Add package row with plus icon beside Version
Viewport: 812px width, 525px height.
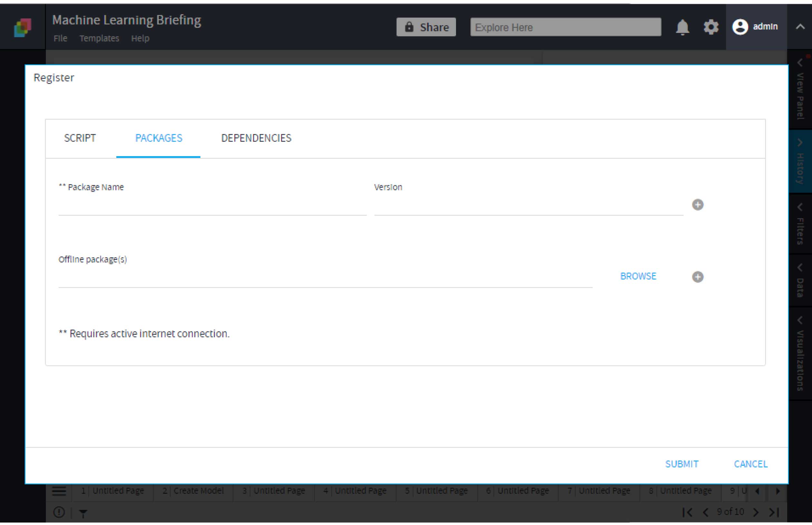click(x=698, y=204)
